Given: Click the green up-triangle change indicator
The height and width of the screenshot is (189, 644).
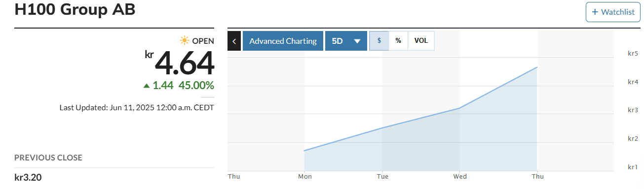Looking at the screenshot, I should pyautogui.click(x=146, y=86).
